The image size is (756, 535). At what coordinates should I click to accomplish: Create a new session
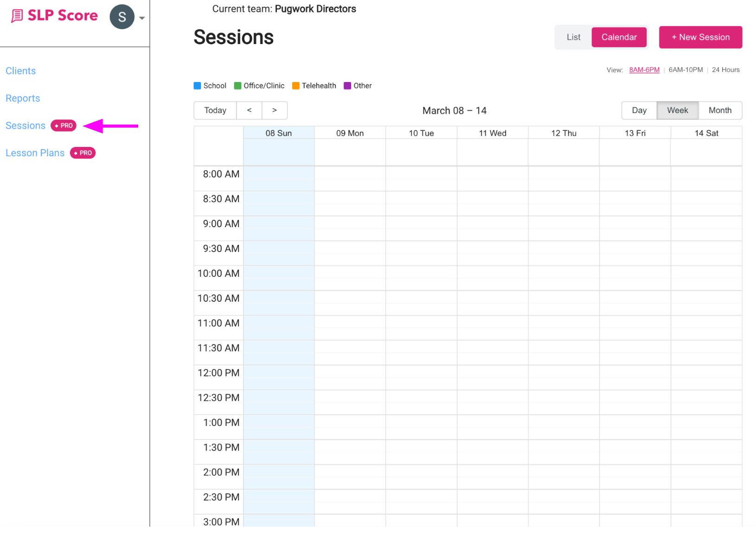pos(700,37)
